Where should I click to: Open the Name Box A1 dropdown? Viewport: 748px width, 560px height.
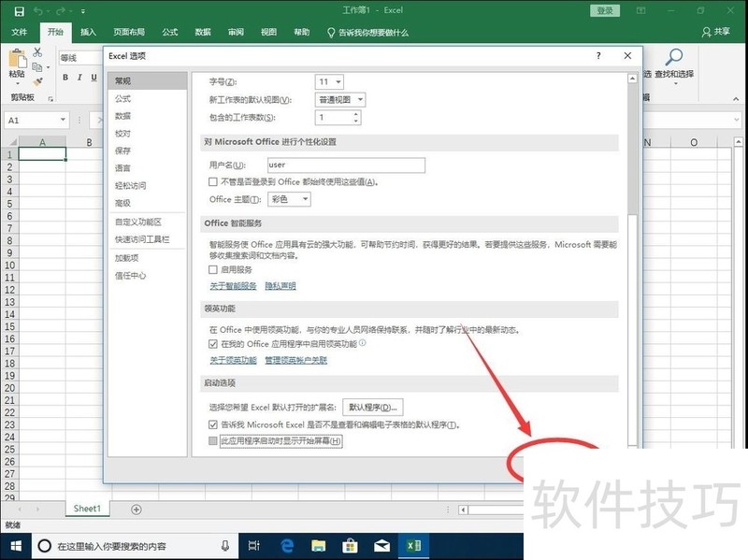tap(63, 120)
